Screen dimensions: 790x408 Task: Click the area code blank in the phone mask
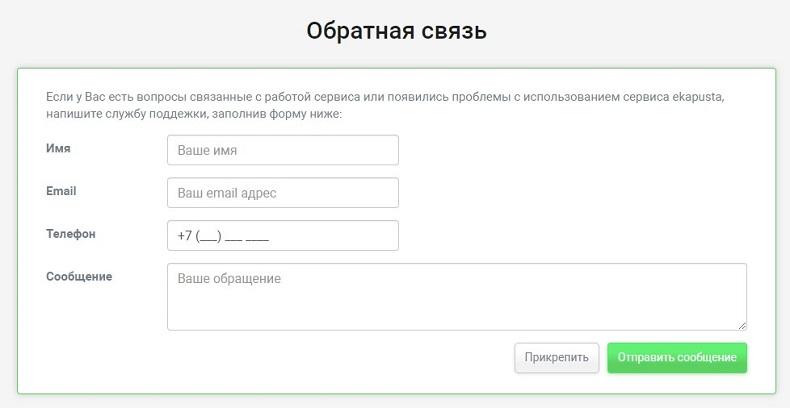click(208, 237)
